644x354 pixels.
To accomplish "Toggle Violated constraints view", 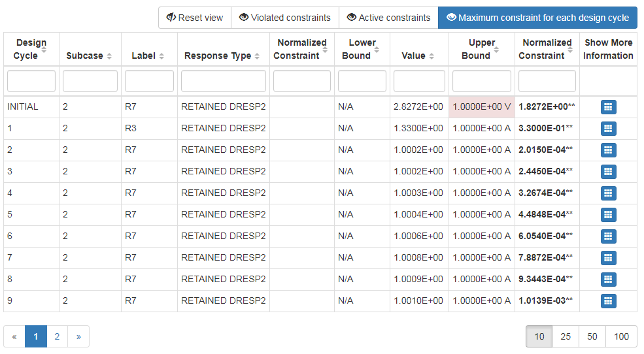I will point(285,18).
